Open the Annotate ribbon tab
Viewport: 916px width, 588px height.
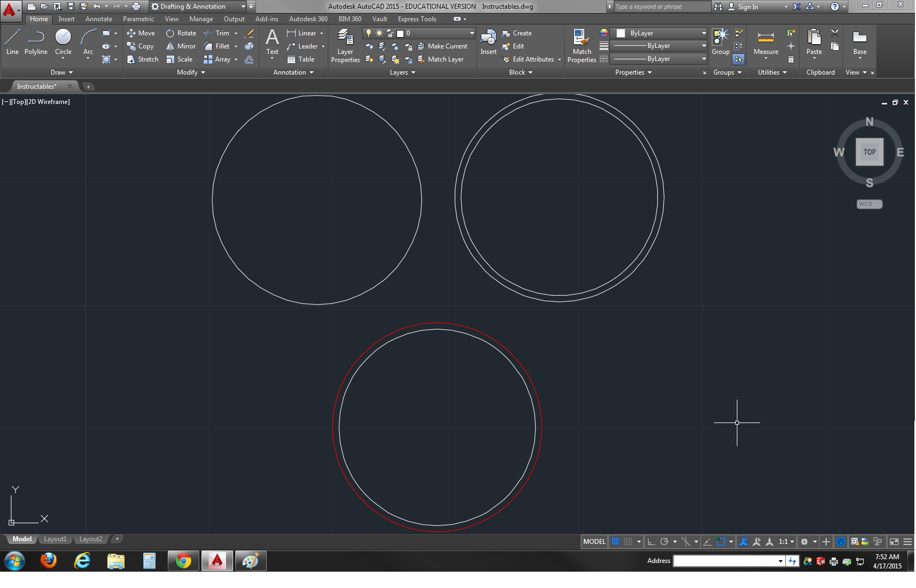pos(99,19)
